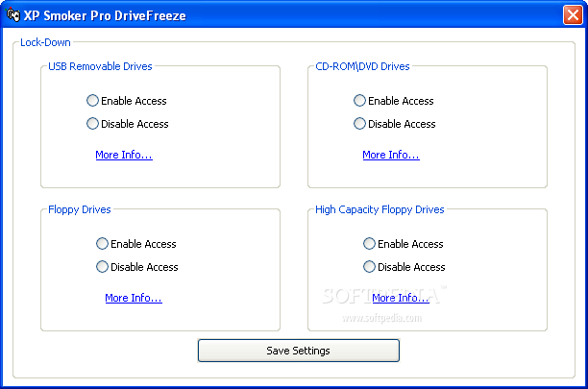The width and height of the screenshot is (588, 389).
Task: Click the Floppy Drives group label
Action: point(80,209)
